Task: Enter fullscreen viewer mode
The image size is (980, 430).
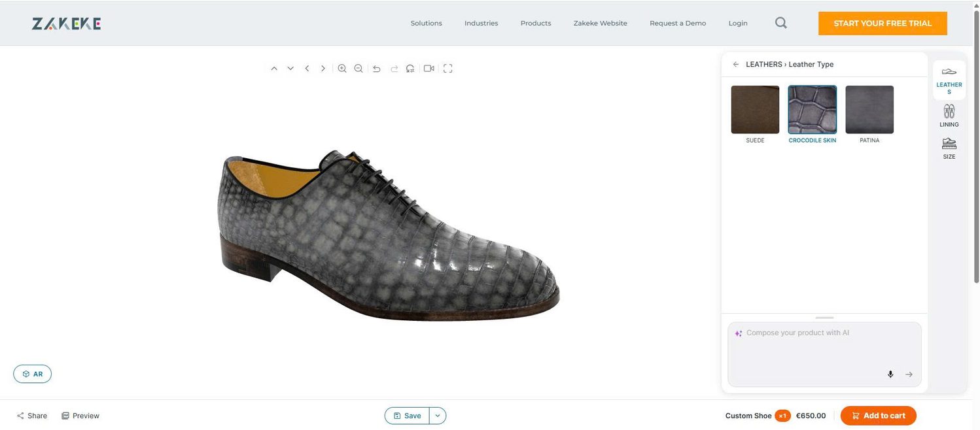Action: pyautogui.click(x=448, y=69)
